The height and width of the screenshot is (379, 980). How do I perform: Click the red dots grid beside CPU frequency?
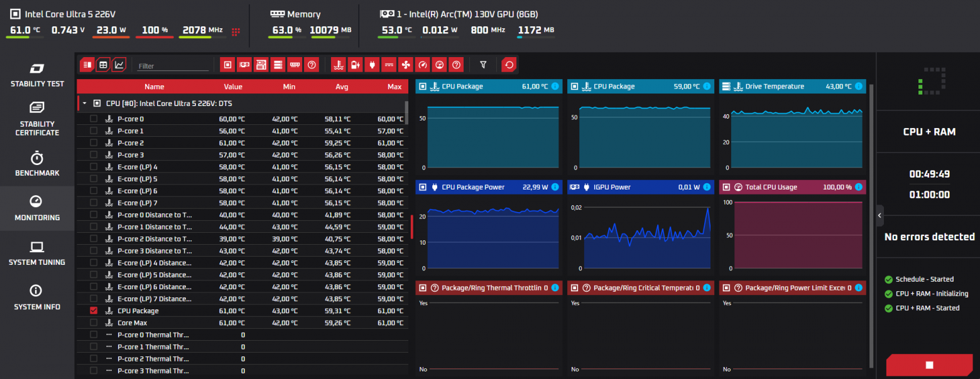236,31
